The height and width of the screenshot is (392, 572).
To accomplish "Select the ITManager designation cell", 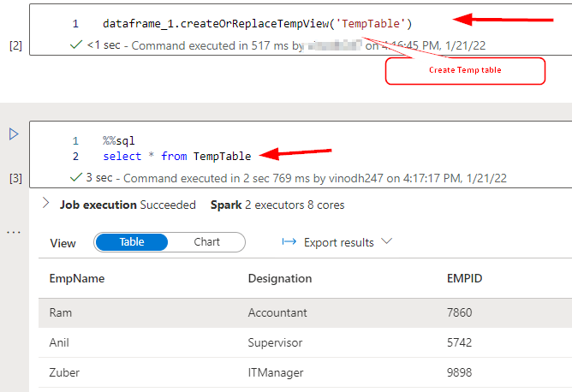I will tap(275, 372).
